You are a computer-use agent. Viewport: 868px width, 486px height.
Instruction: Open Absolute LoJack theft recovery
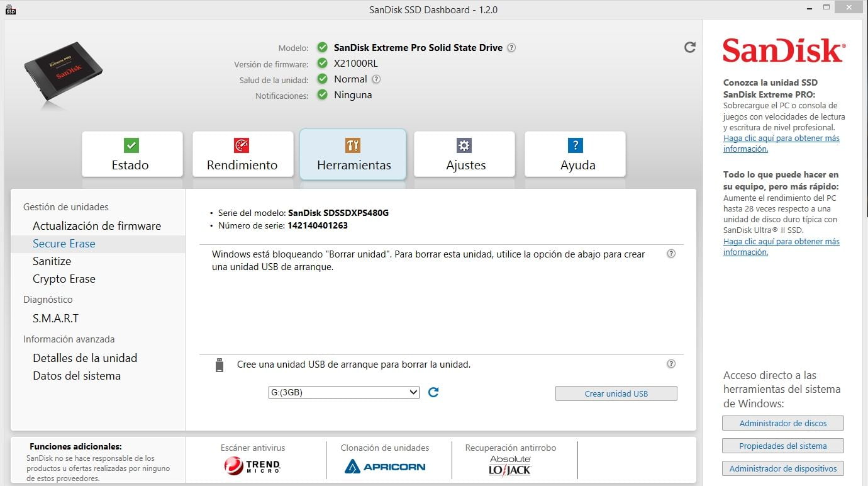[510, 465]
